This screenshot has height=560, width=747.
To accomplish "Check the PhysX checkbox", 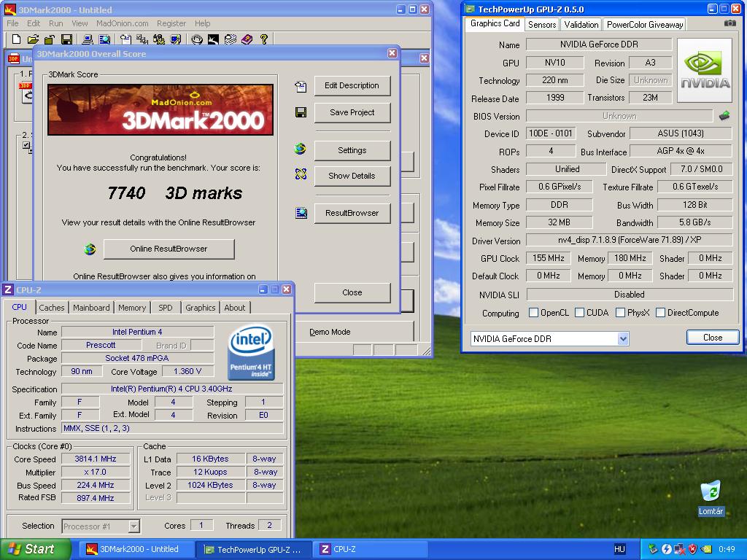I will 620,312.
